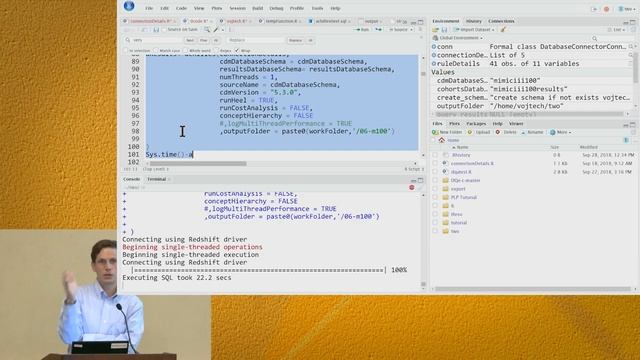Viewport: 640px width, 360px height.
Task: Open the Source button dropdown
Action: 411,30
